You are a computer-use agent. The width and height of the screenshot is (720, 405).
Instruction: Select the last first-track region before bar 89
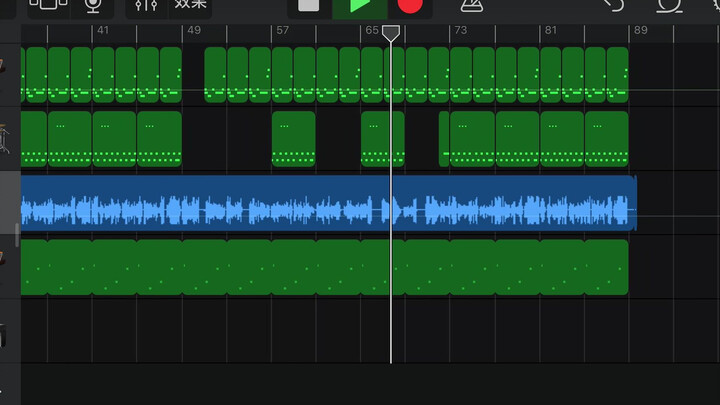coord(618,74)
